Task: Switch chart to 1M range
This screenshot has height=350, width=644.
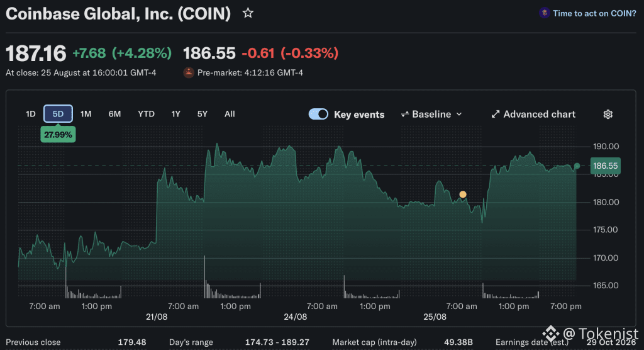Action: [x=86, y=114]
